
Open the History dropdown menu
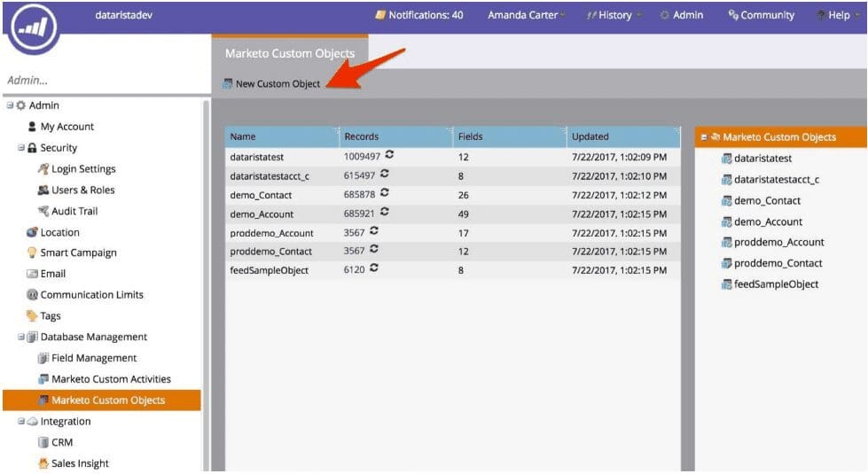(614, 15)
